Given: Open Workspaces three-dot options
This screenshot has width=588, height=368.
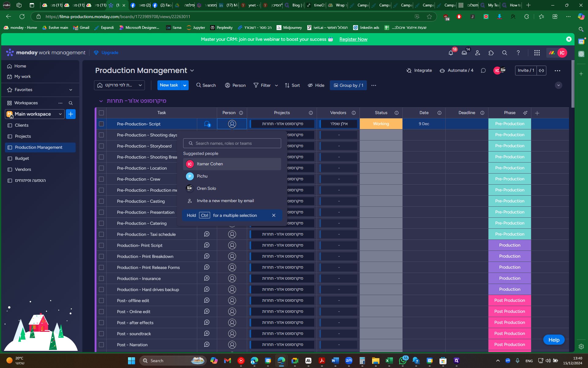Looking at the screenshot, I should coord(60,103).
